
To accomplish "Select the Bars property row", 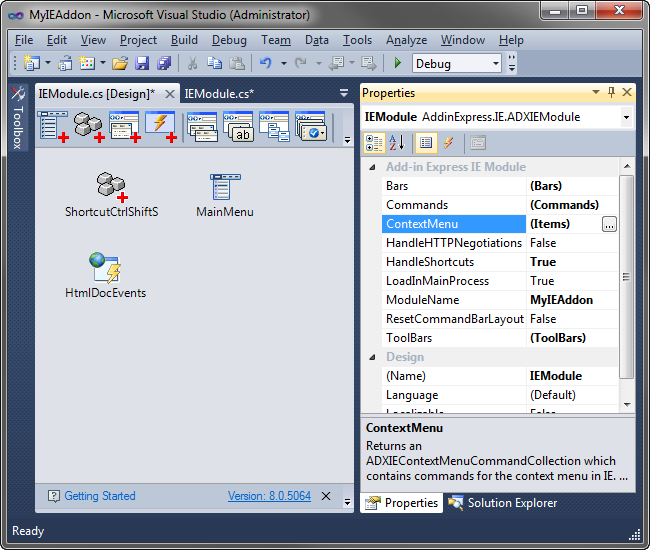I will coord(500,186).
